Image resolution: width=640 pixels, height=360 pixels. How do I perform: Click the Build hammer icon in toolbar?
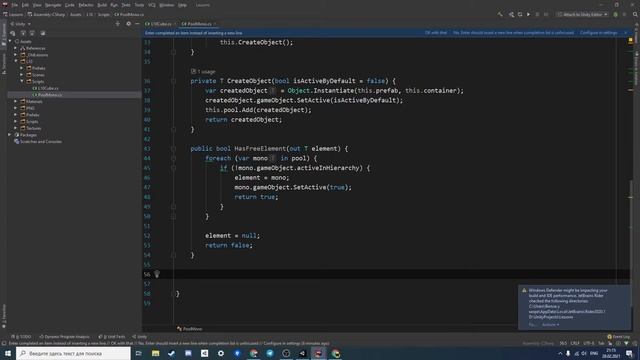pyautogui.click(x=500, y=14)
